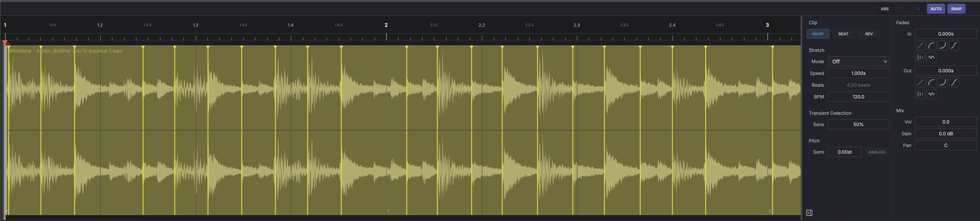Click the Transient Detection Sens field
Viewport: 980px width, 221px height.
[858, 124]
